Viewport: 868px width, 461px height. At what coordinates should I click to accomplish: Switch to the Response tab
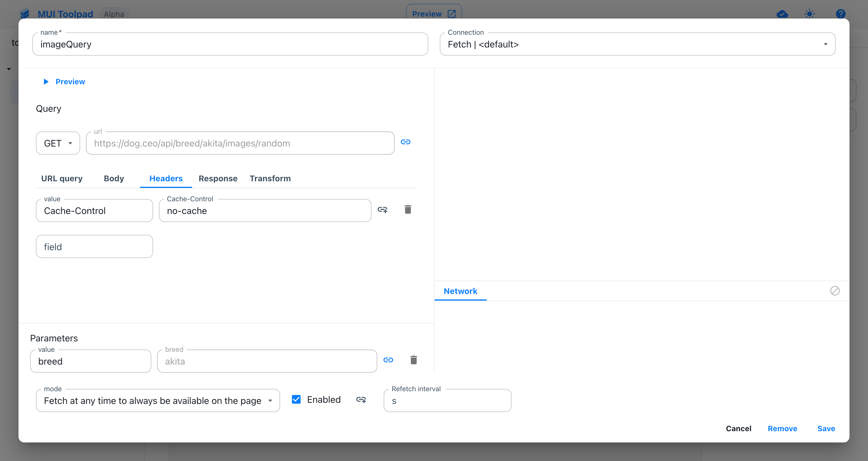[218, 178]
